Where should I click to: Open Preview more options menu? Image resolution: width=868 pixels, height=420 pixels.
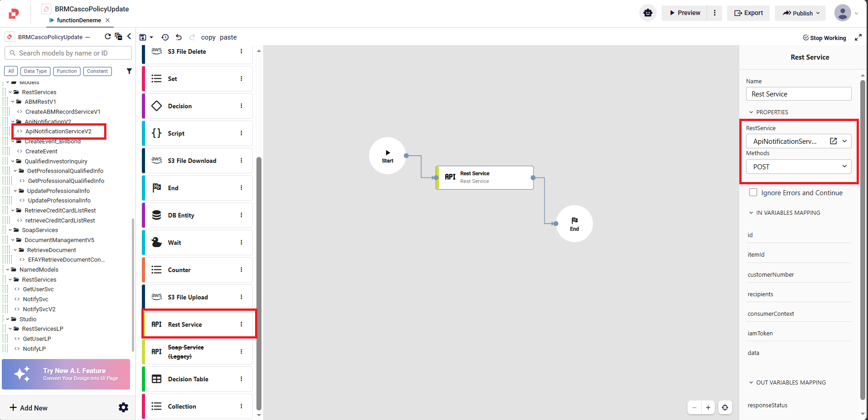[x=715, y=13]
